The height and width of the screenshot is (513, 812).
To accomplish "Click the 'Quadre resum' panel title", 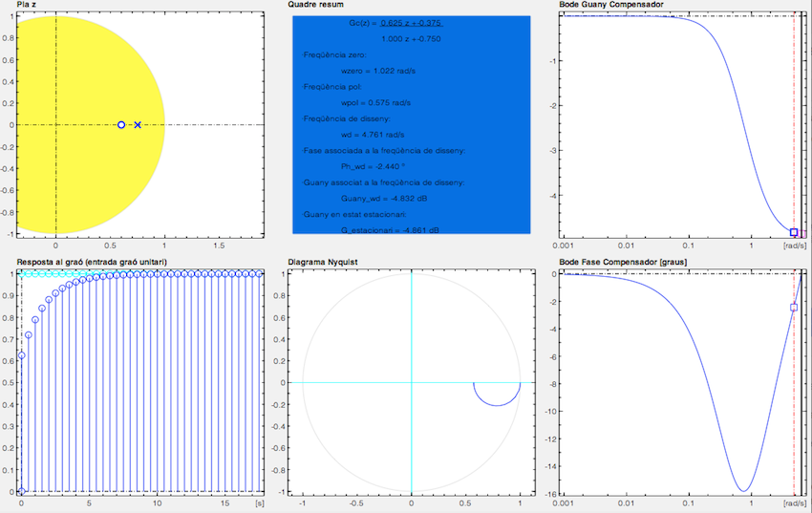I will pos(315,4).
